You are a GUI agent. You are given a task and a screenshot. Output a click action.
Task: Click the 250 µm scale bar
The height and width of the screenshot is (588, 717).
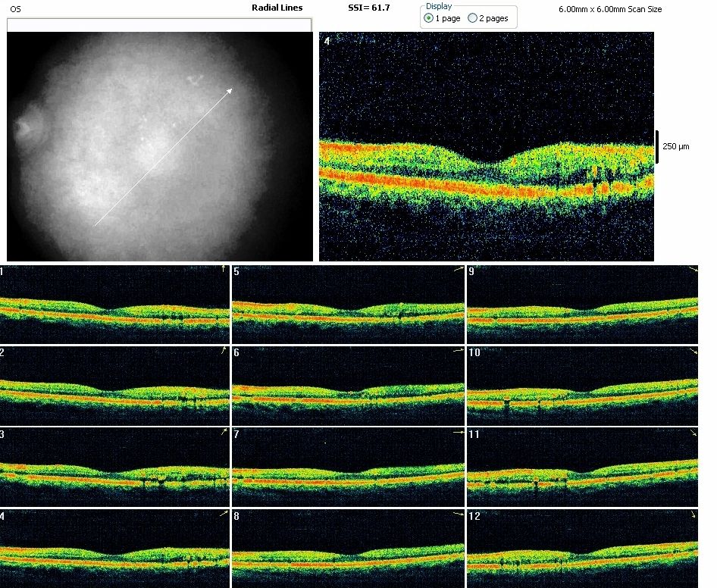point(656,146)
